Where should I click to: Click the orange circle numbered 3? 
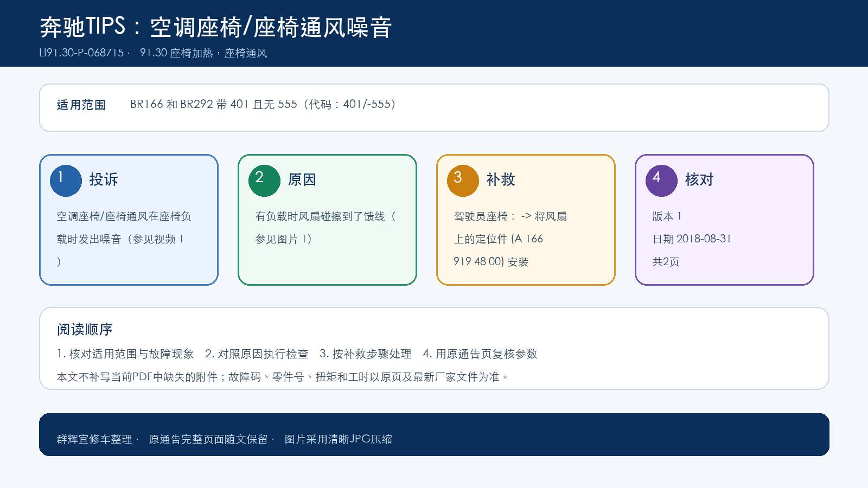coord(463,181)
